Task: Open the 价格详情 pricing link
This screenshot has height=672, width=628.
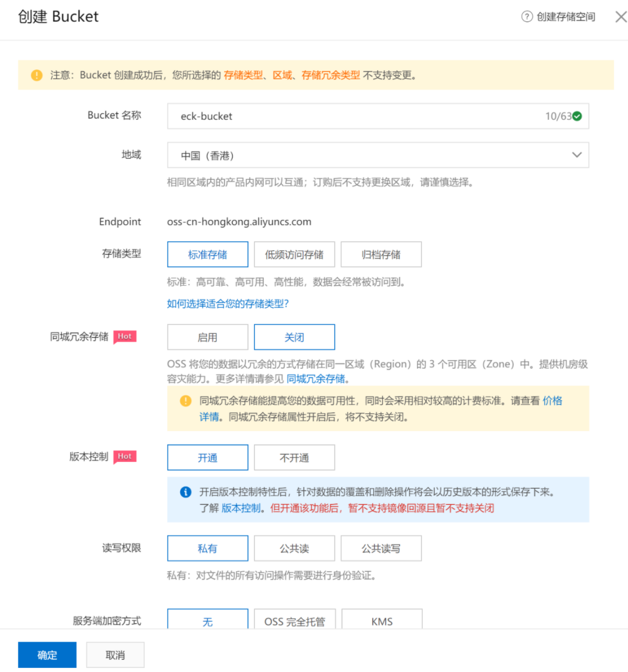Action: click(x=552, y=401)
